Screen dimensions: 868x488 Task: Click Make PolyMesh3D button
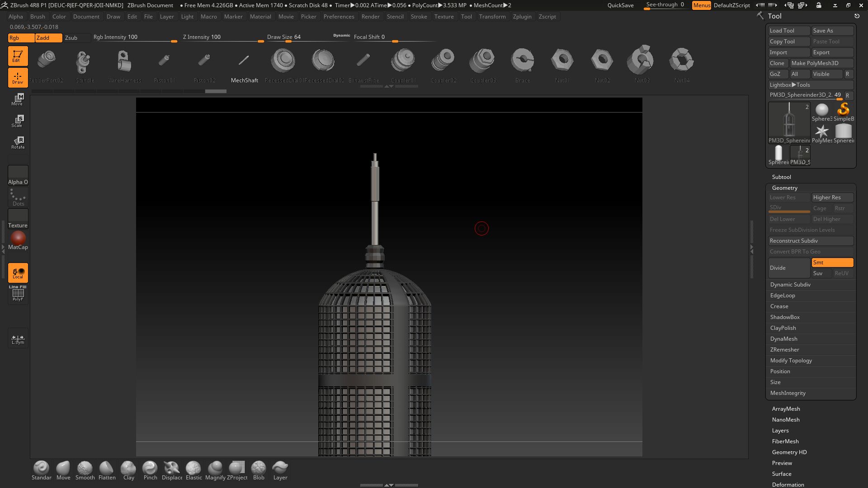pyautogui.click(x=821, y=63)
